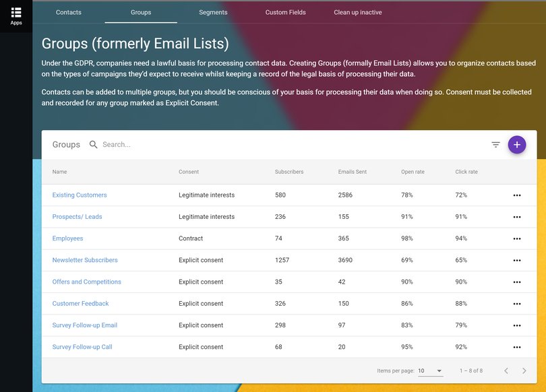Go to previous page arrow
The width and height of the screenshot is (546, 392).
pos(506,371)
